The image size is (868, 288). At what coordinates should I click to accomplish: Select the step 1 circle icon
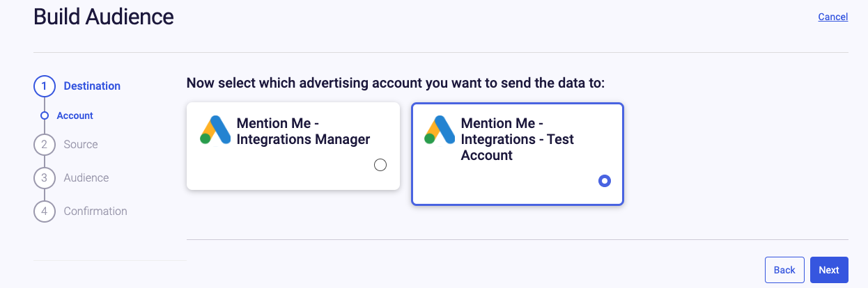tap(44, 86)
